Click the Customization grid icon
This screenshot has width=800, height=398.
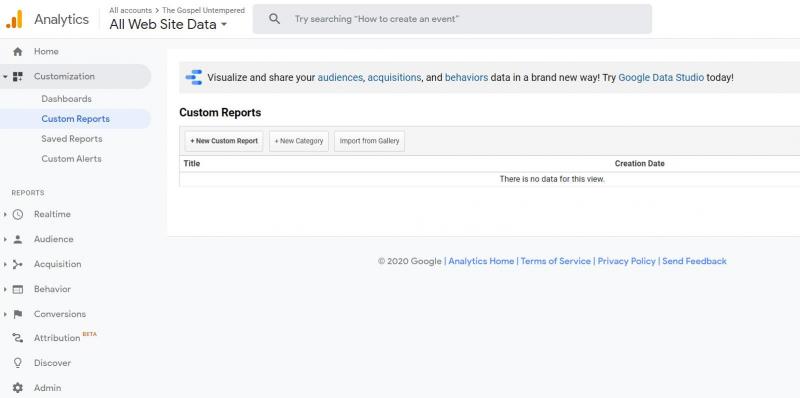18,77
